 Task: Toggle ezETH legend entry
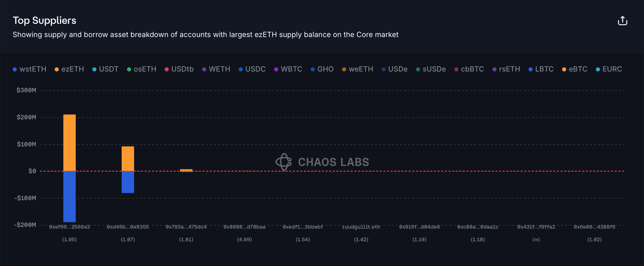coord(69,69)
